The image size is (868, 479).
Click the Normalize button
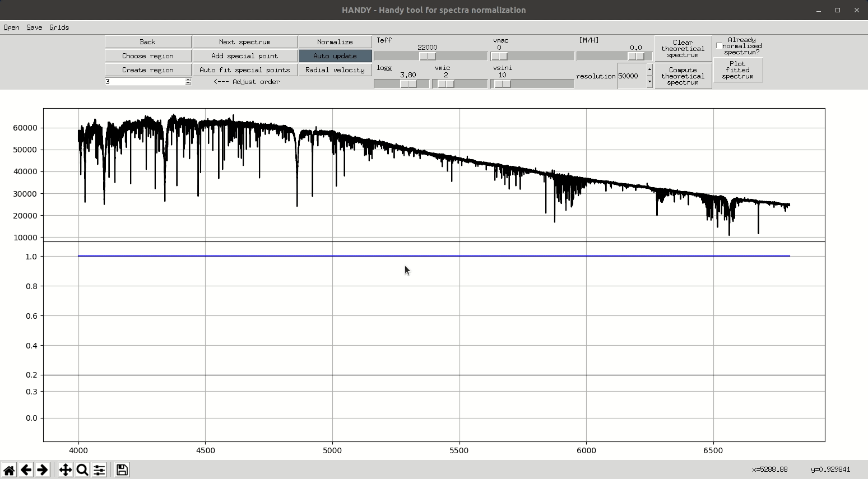click(x=335, y=42)
